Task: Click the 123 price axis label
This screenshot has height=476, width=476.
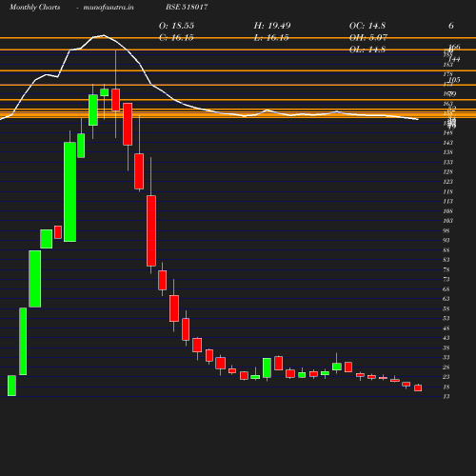Action: (x=447, y=182)
